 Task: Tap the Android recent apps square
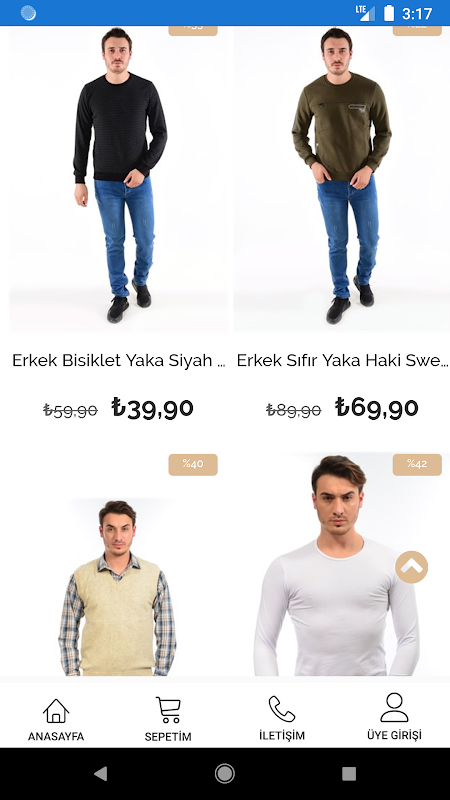pos(349,773)
